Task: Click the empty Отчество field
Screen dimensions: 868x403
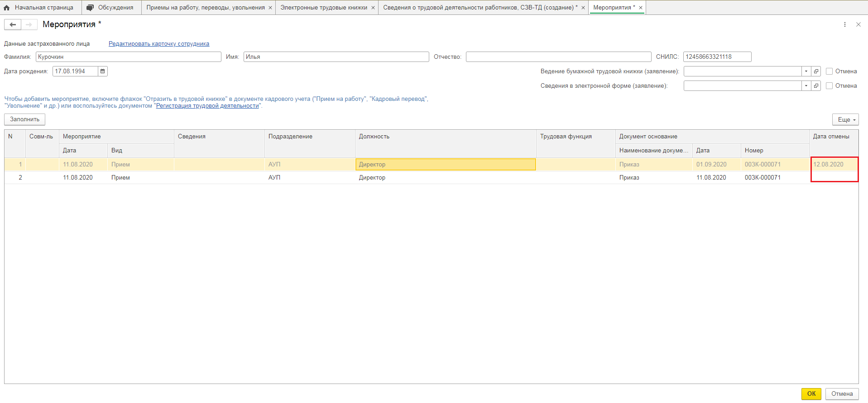Action: 559,57
